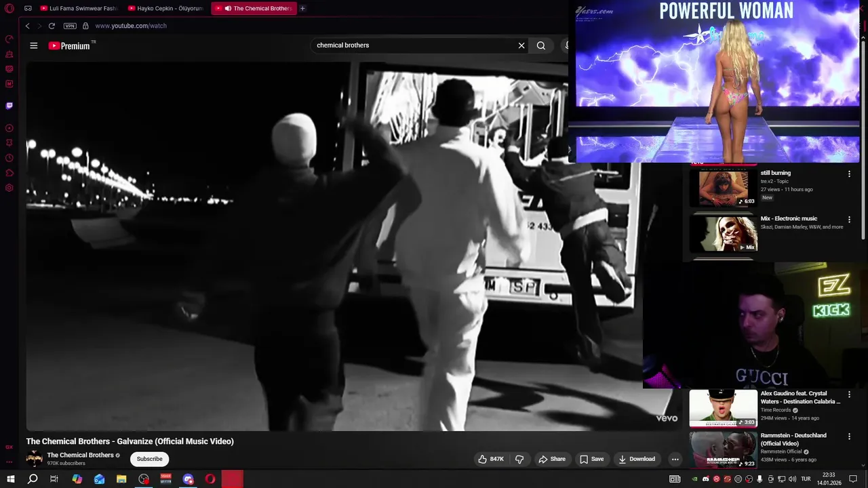Open the Player icon in Opera sidebar
868x488 pixels.
(9, 128)
